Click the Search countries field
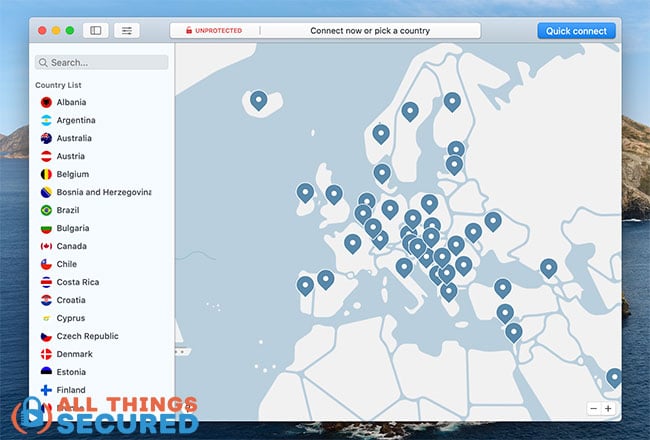Screen dimensions: 650x440 coord(102,62)
